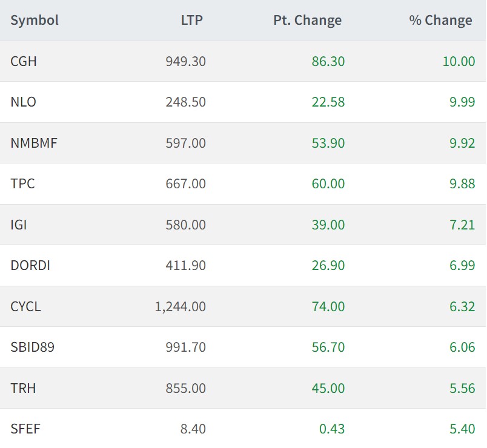The width and height of the screenshot is (487, 448).
Task: Select TPC's percent change 9.88
Action: [x=462, y=183]
